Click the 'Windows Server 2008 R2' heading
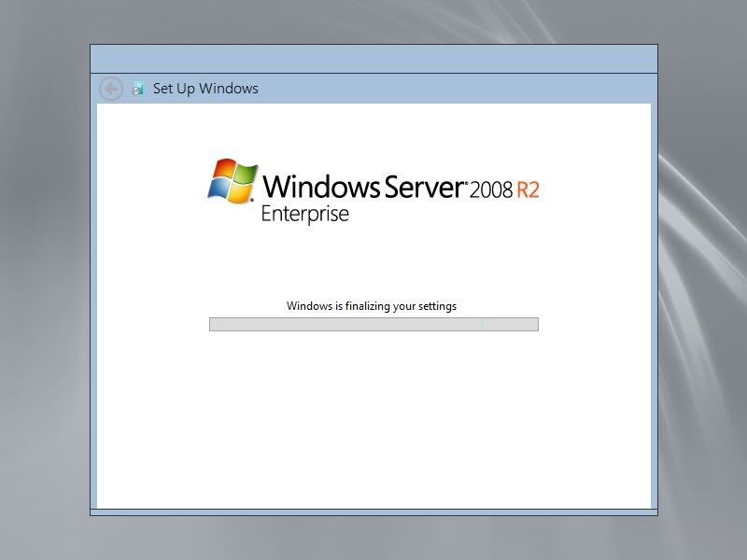The height and width of the screenshot is (560, 747). (401, 186)
